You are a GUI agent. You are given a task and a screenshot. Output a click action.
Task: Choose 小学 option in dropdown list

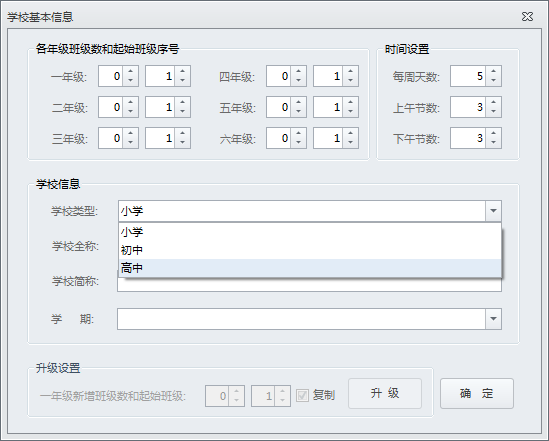(x=310, y=232)
